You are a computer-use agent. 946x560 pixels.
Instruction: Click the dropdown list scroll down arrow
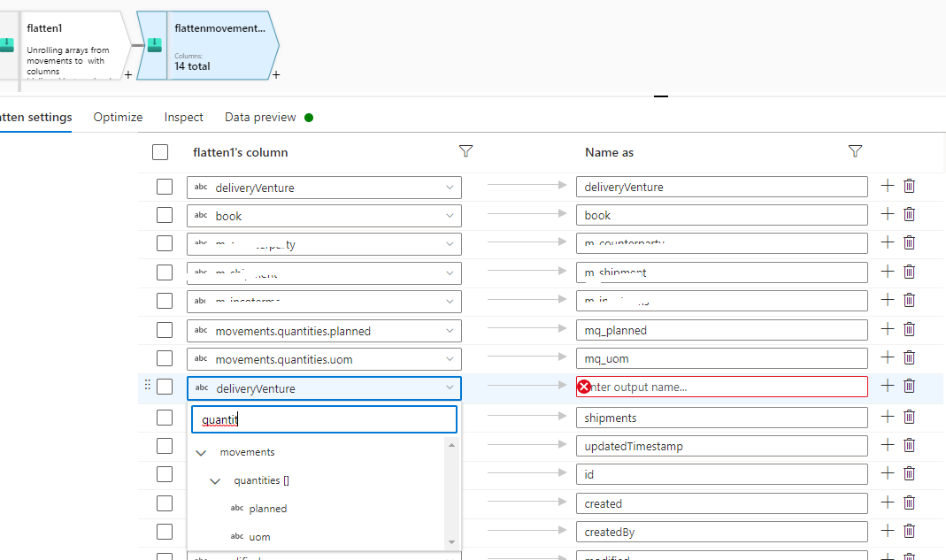pos(451,542)
